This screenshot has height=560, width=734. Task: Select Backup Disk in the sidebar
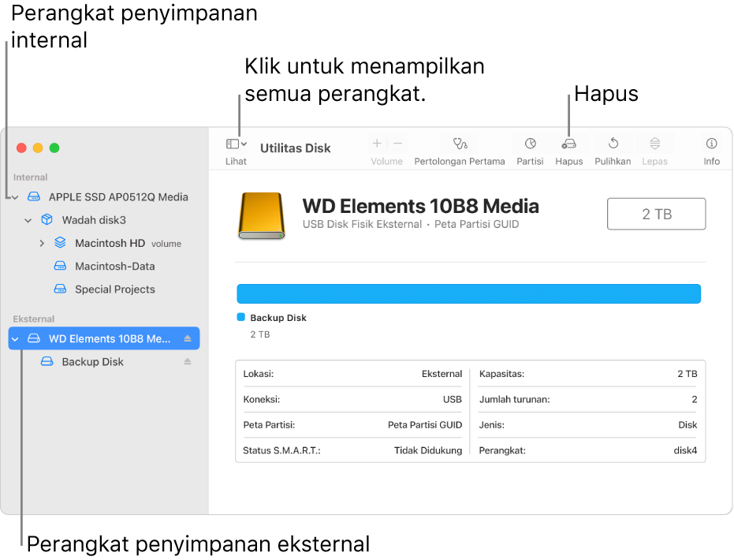point(93,362)
